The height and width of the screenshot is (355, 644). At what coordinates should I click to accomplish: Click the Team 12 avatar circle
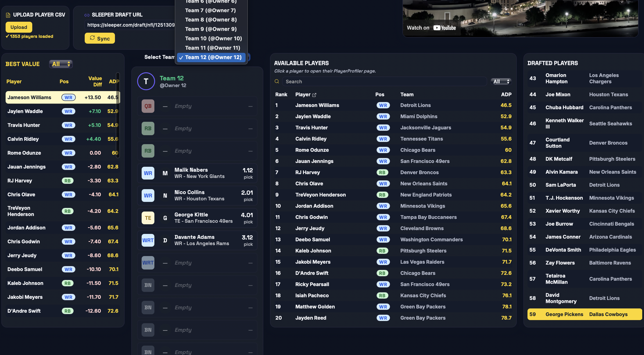(146, 81)
